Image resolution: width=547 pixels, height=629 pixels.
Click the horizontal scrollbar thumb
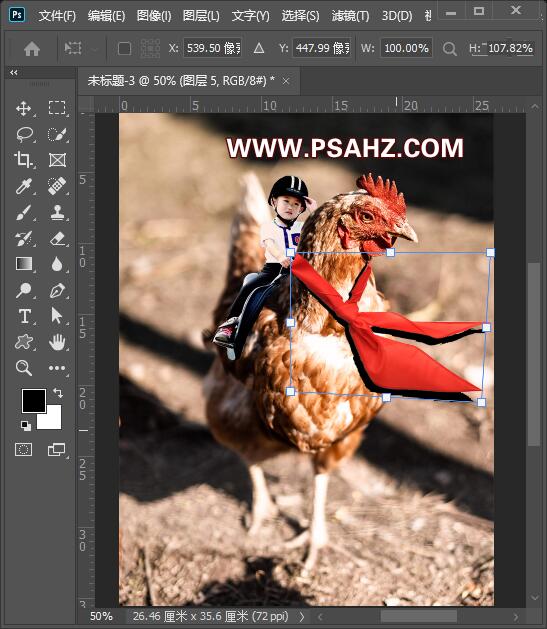click(x=419, y=617)
